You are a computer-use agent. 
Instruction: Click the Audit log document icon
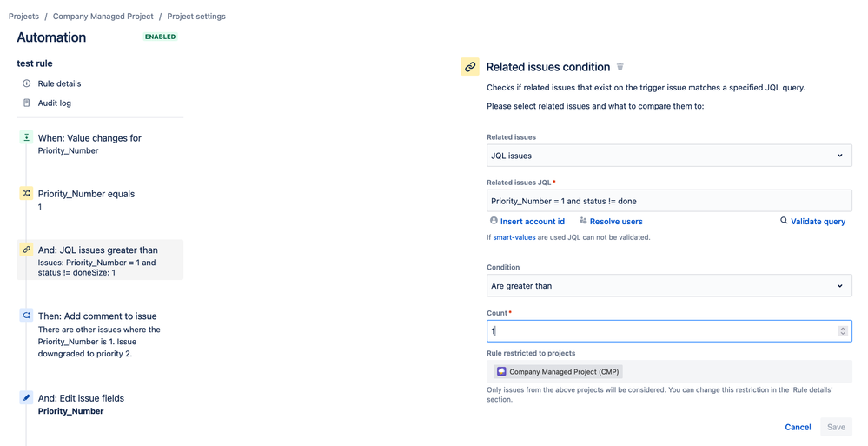point(27,103)
